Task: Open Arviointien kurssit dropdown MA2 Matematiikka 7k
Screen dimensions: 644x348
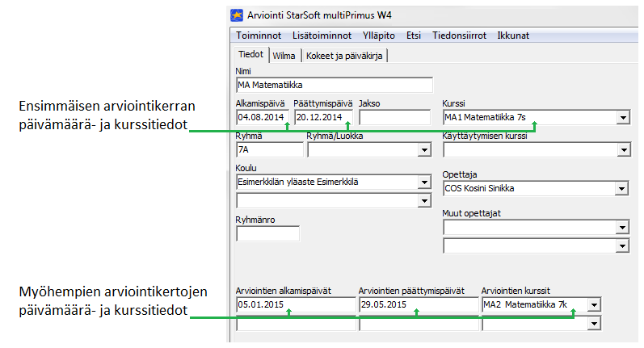Action: tap(594, 305)
